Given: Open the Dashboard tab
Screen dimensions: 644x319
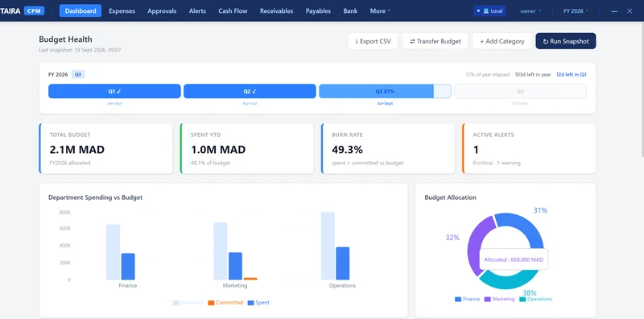Looking at the screenshot, I should pos(80,10).
